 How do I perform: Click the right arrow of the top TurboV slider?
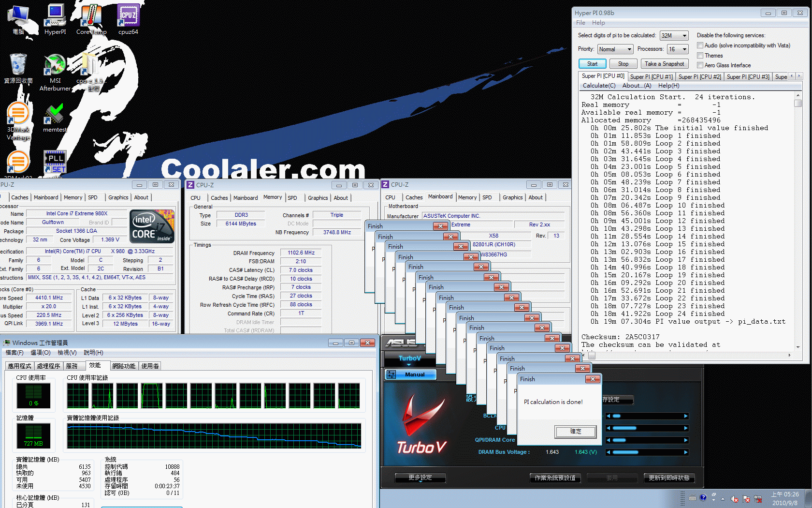tap(685, 416)
